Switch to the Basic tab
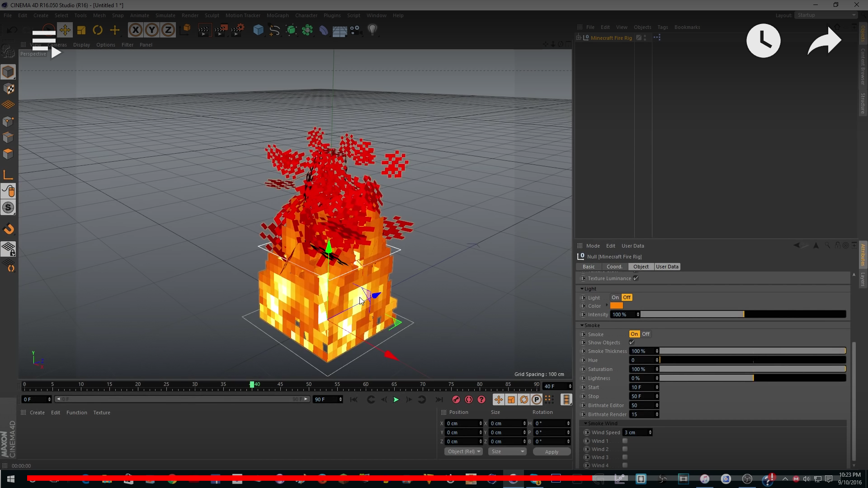Screen dimensions: 868x488 click(589, 267)
